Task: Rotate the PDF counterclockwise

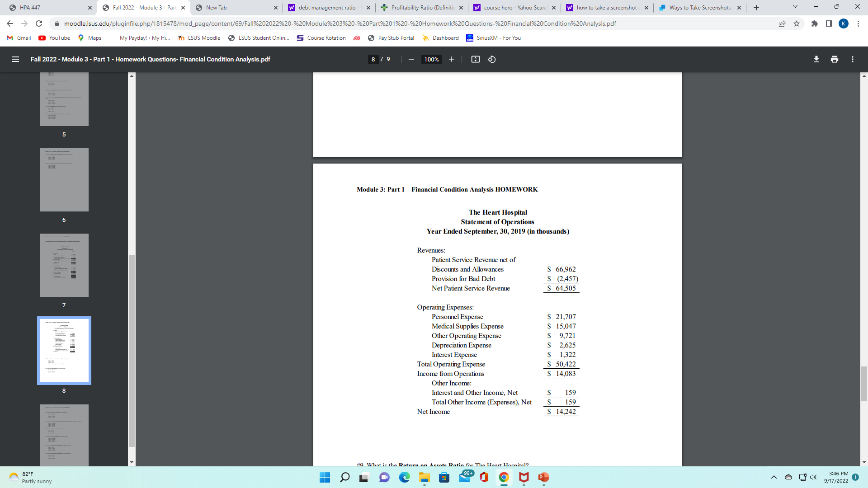Action: [492, 59]
